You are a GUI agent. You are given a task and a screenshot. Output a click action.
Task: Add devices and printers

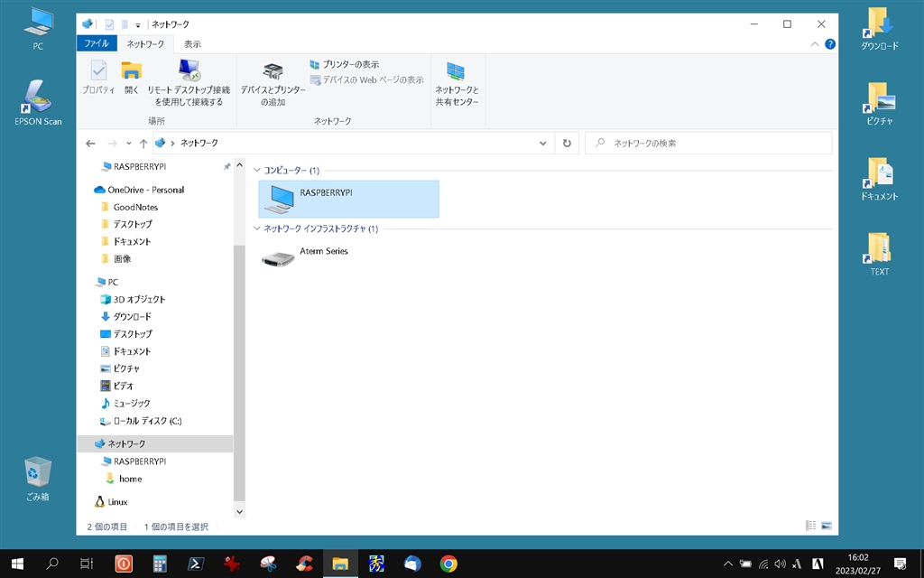click(x=273, y=84)
